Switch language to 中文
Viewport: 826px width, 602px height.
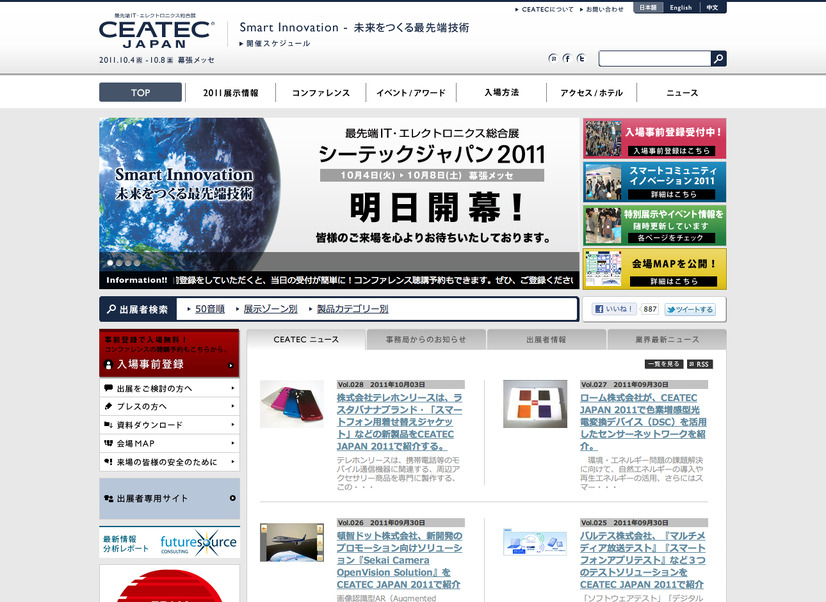712,7
